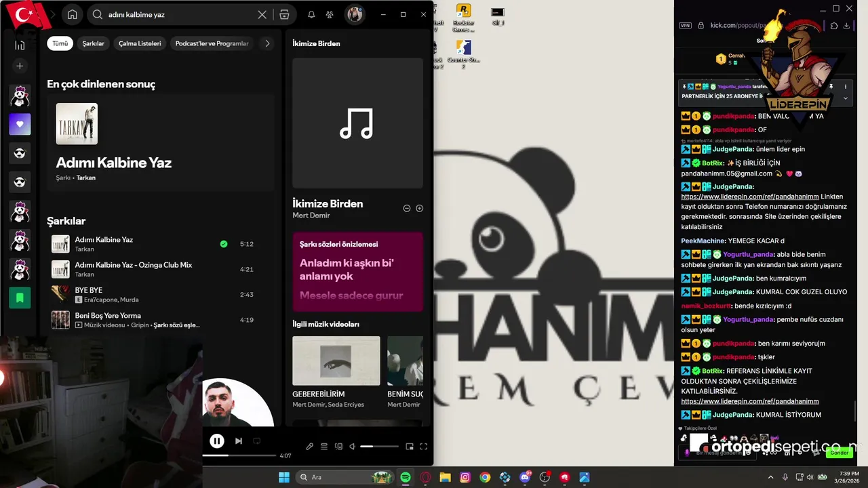Open Spotify from the taskbar

pyautogui.click(x=406, y=477)
